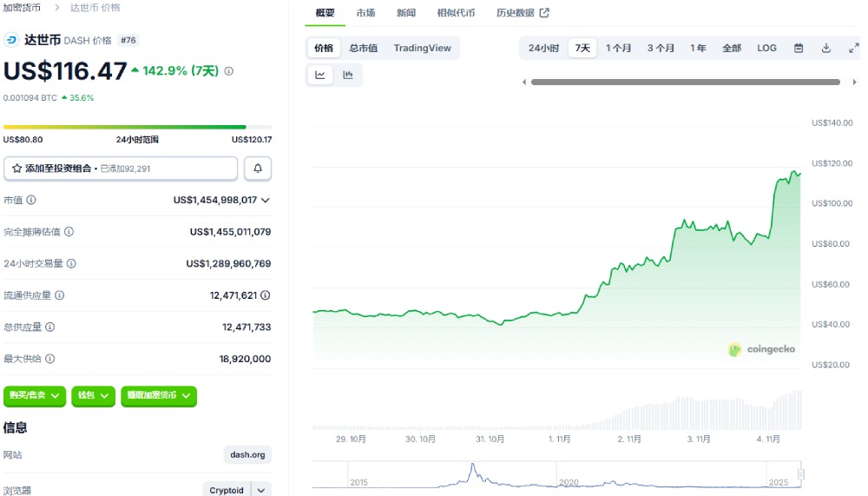Click US$1,454,998,017 market cap value
Viewport: 868px width, 496px height.
coord(214,200)
